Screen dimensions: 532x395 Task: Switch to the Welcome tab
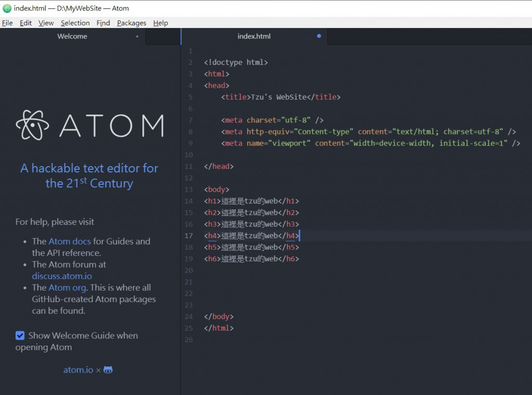coord(72,36)
